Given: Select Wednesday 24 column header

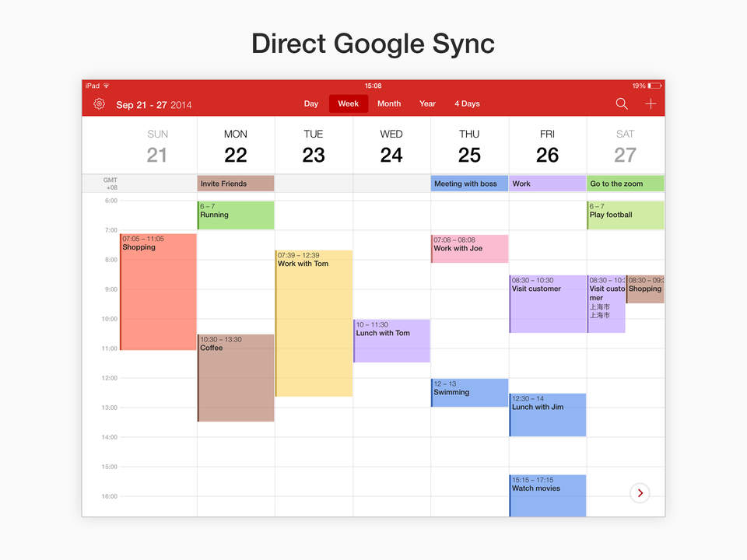Looking at the screenshot, I should click(391, 146).
